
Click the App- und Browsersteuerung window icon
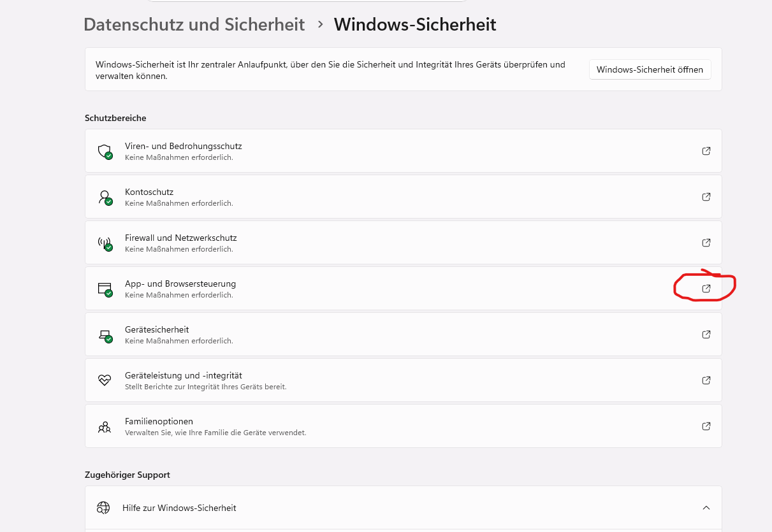[105, 289]
